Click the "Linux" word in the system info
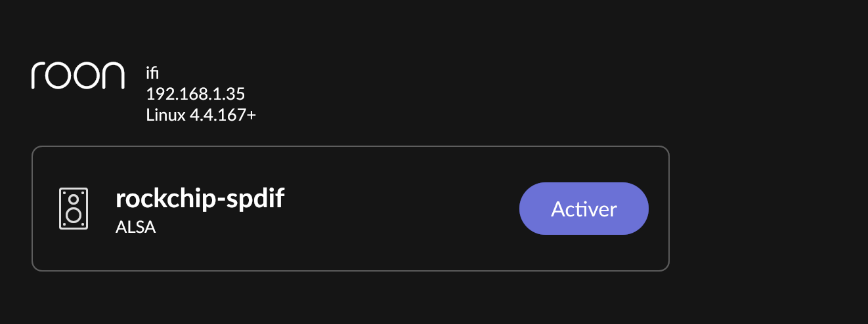 [165, 115]
